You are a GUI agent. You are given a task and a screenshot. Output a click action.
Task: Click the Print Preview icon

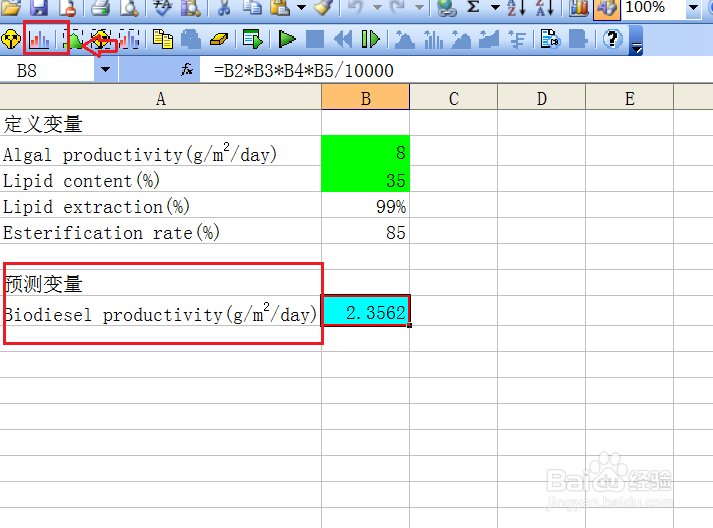[x=129, y=7]
